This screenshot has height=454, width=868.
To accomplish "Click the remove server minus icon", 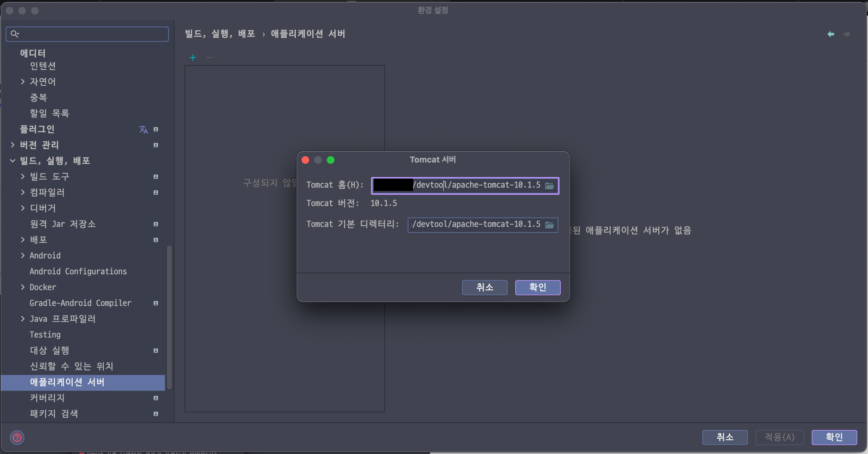I will point(209,58).
